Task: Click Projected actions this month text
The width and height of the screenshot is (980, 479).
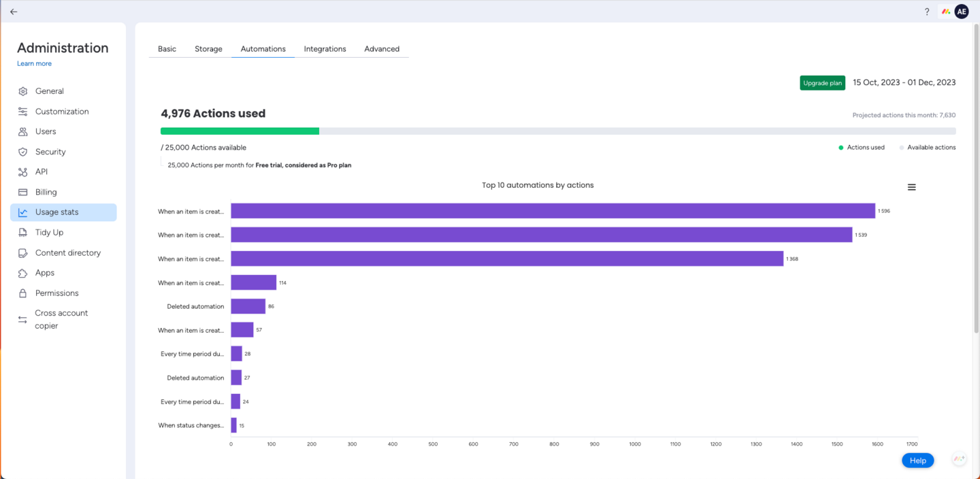Action: click(904, 116)
